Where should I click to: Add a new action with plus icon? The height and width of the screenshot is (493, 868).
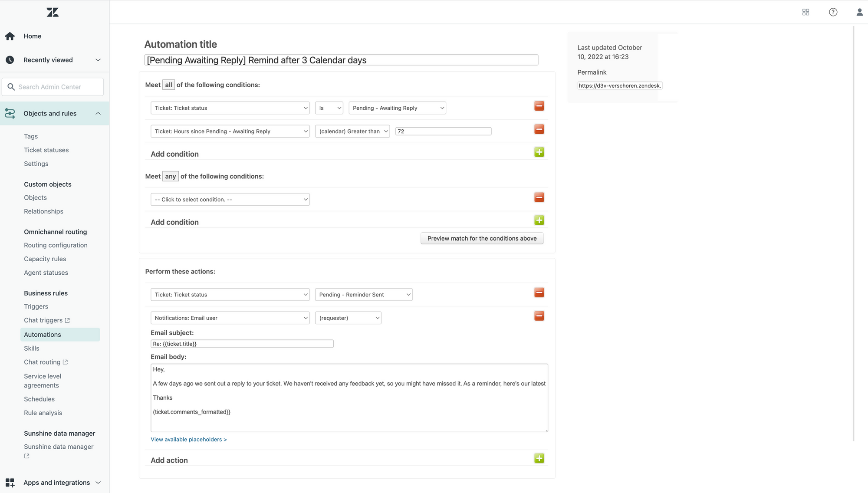539,459
